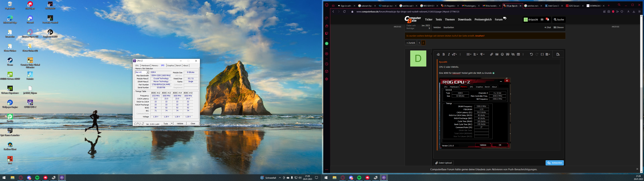
Task: Toggle italic formatting in the editor
Action: click(x=449, y=54)
